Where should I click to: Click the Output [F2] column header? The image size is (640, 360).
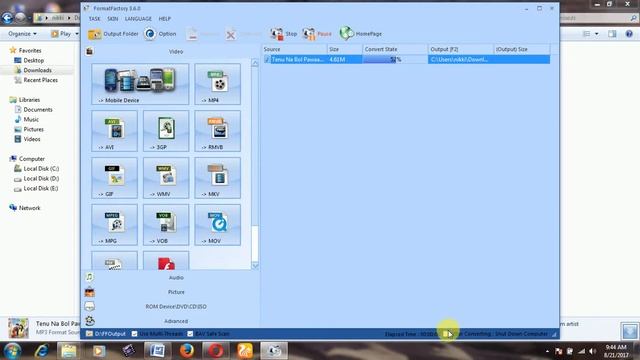click(x=461, y=49)
